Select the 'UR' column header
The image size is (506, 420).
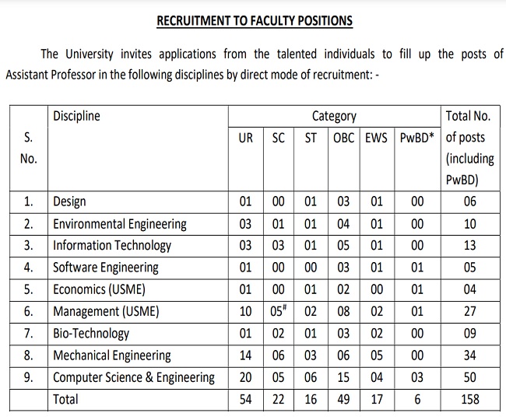tap(245, 138)
